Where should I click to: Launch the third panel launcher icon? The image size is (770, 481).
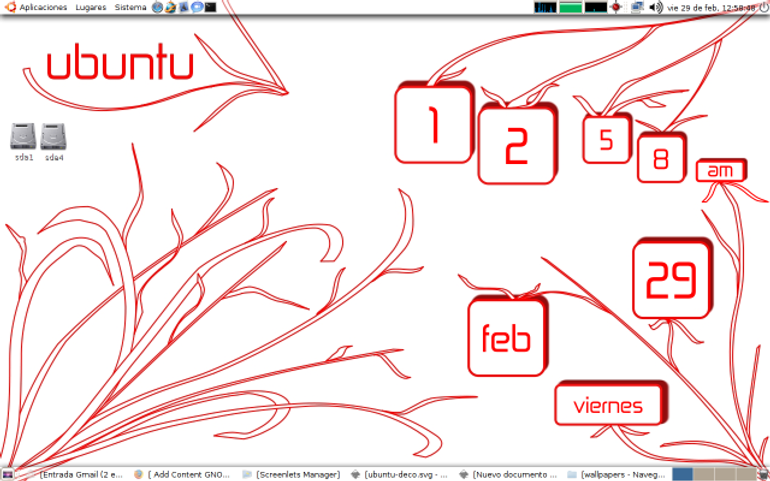(184, 7)
